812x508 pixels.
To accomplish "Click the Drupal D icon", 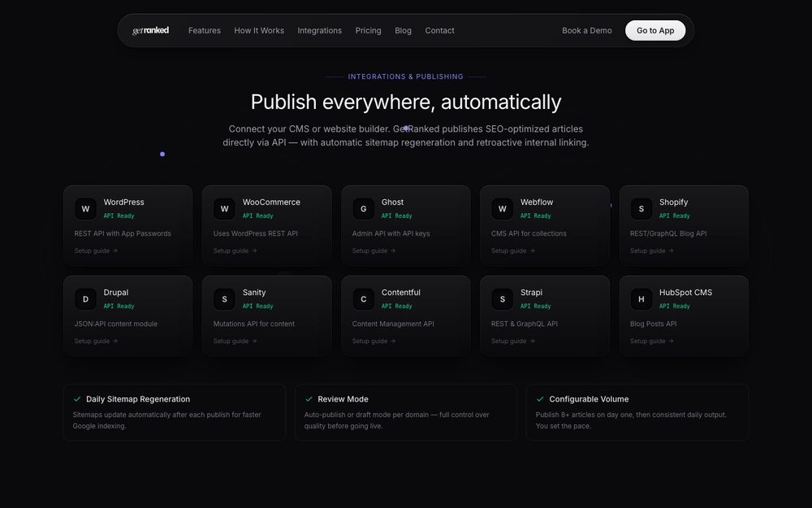I will [x=85, y=299].
